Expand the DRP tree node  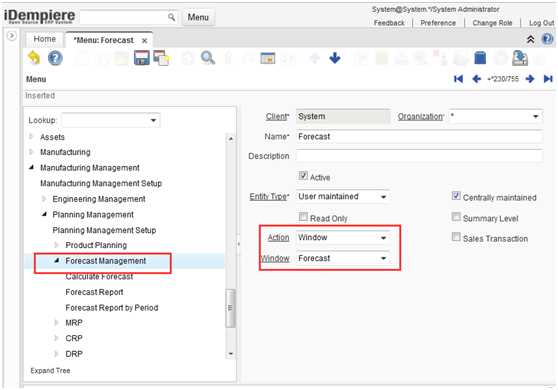coord(57,354)
